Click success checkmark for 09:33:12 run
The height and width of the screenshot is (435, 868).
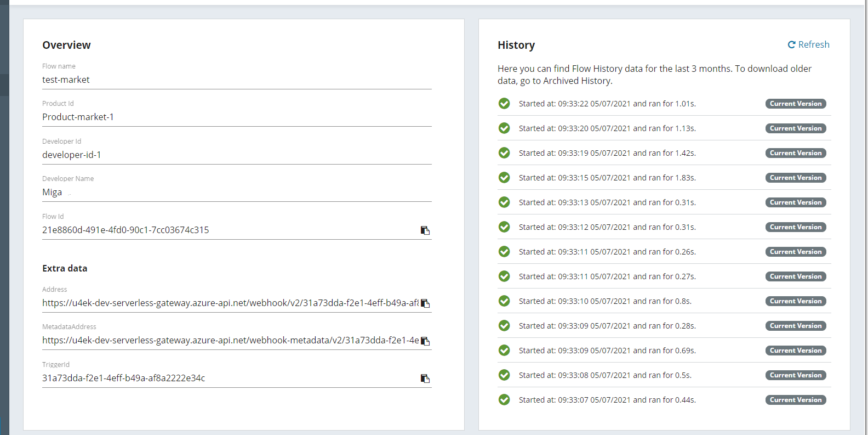[504, 227]
